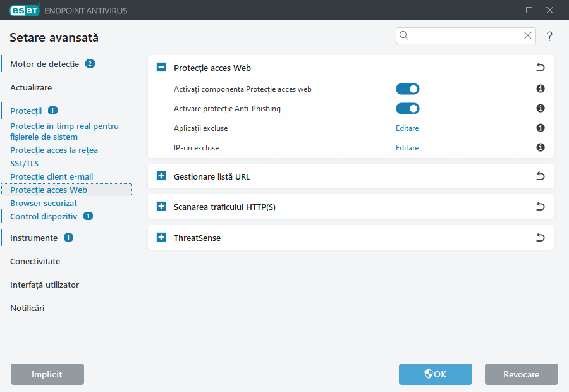Click inside the search input field
This screenshot has width=569, height=392.
coord(465,36)
